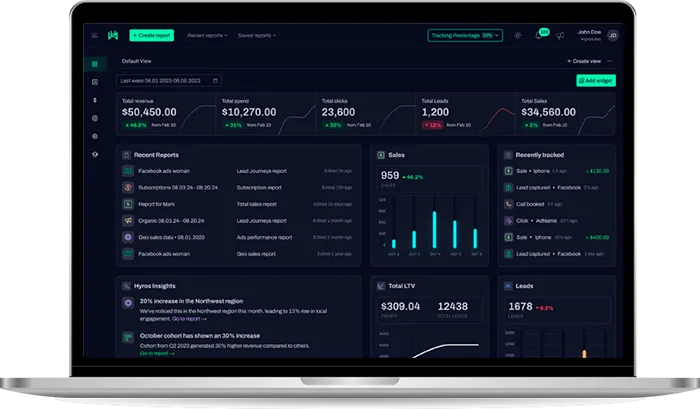
Task: Click the $309.04 profit value
Action: tap(400, 306)
